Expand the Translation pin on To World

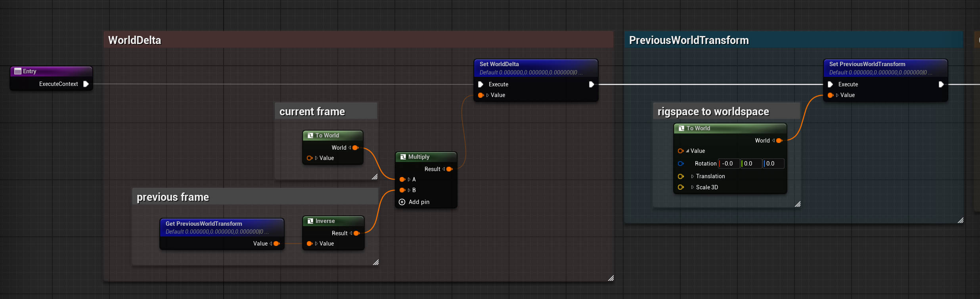pyautogui.click(x=692, y=176)
